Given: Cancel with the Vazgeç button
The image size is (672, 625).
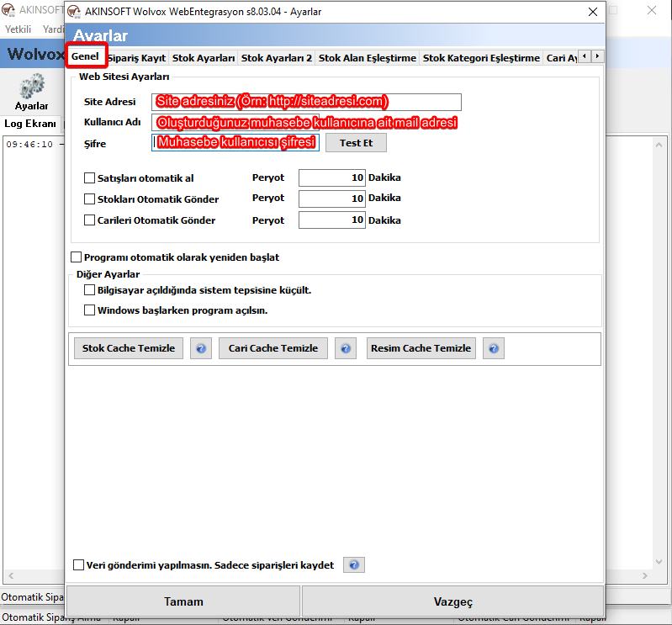Looking at the screenshot, I should 453,601.
